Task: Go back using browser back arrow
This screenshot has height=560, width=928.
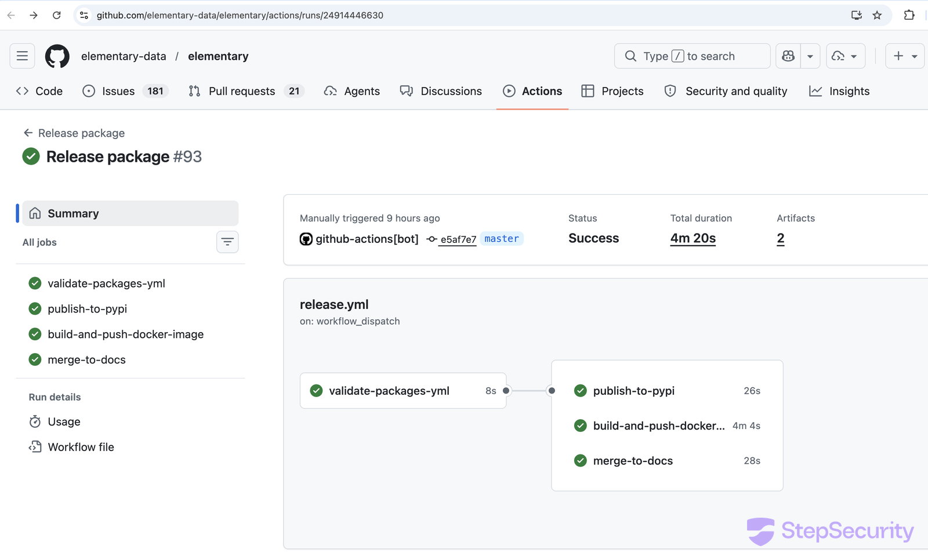Action: [x=11, y=15]
